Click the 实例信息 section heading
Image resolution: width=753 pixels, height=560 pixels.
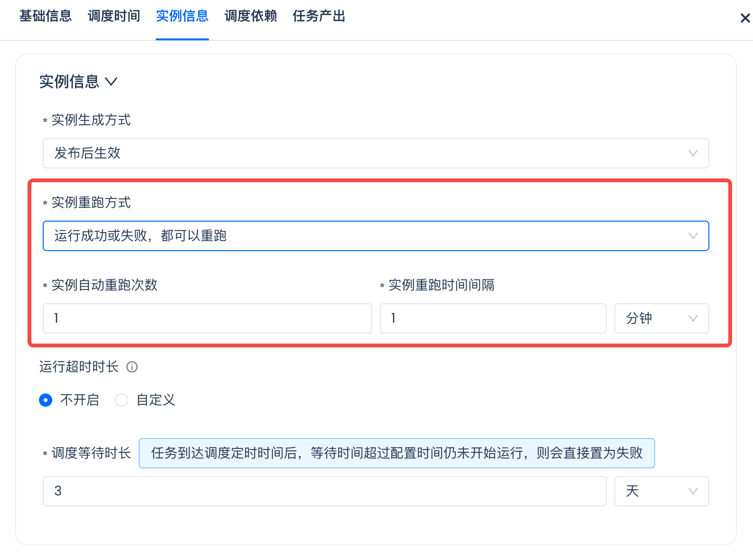(69, 82)
